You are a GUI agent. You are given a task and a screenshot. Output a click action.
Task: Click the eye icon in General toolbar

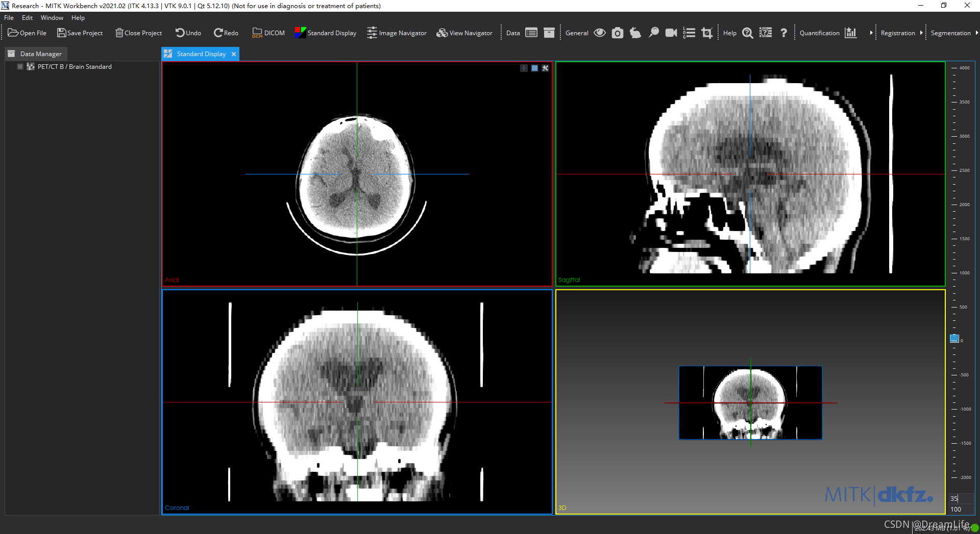pos(600,33)
